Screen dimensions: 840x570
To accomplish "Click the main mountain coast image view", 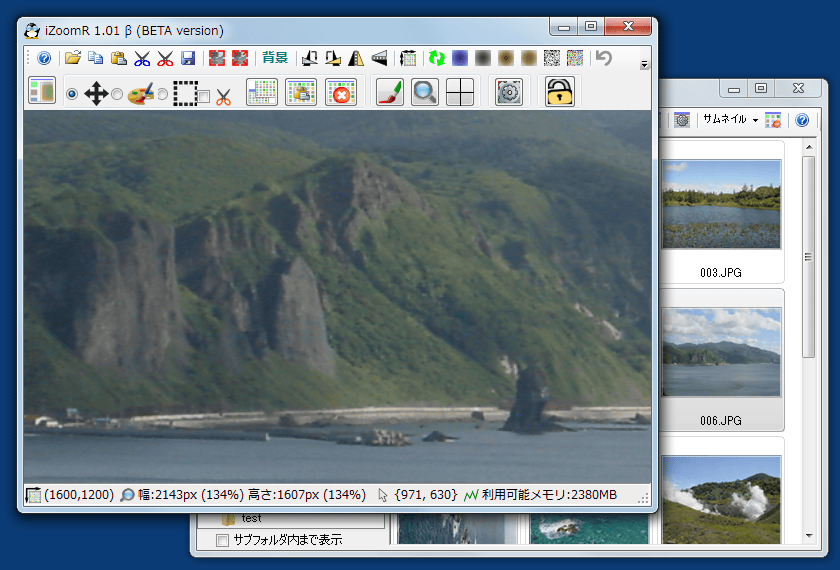I will click(338, 297).
